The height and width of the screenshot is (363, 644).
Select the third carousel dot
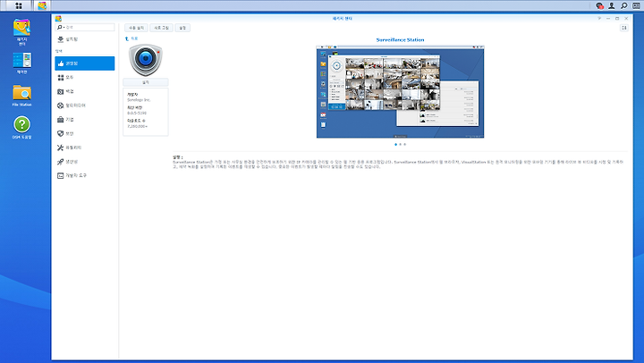tap(404, 144)
